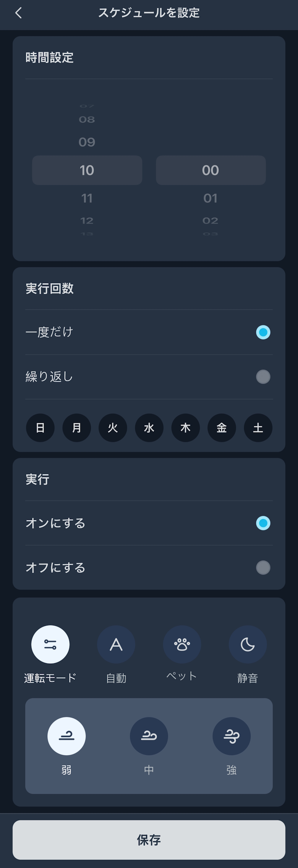
Task: Tap the back arrow icon
Action: 18,13
